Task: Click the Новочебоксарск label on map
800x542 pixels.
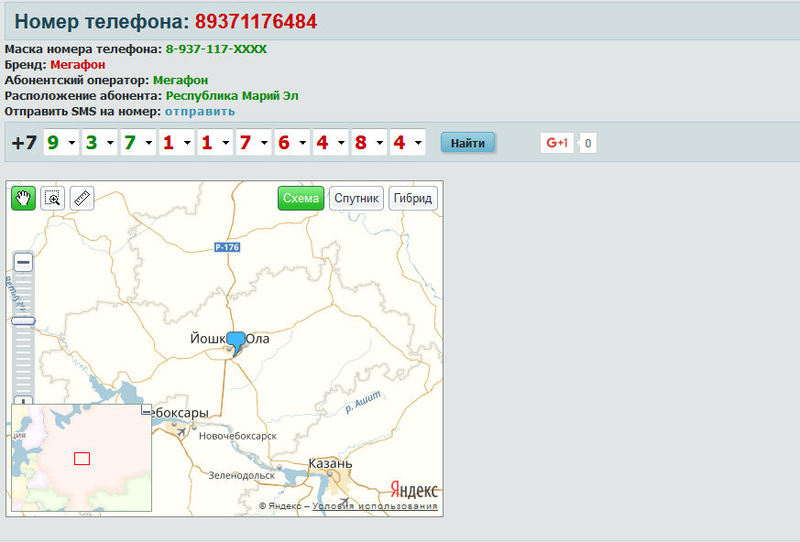Action: coord(238,436)
